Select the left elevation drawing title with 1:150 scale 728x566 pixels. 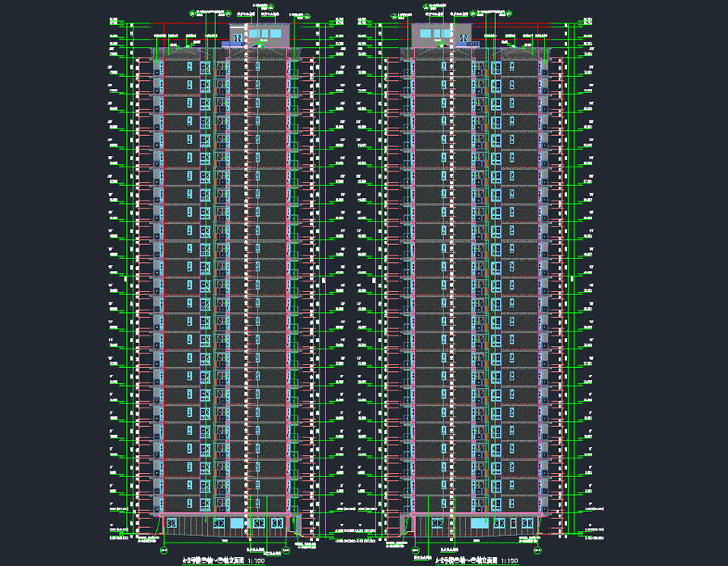tap(223, 560)
